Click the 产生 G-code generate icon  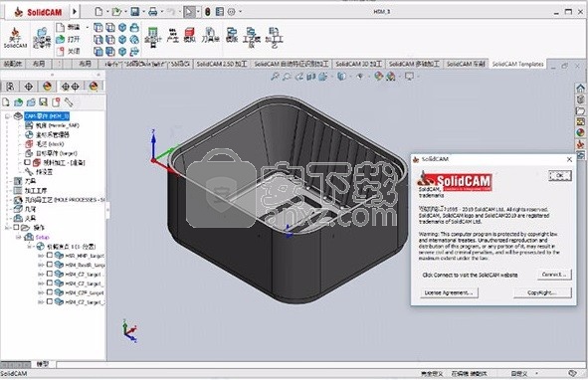pos(172,35)
